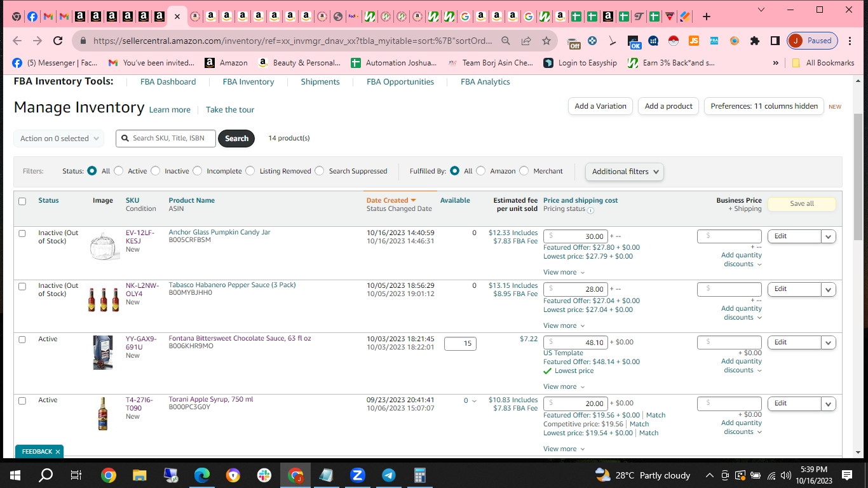Open the All Bookmarks folder
Screen dimensions: 868x488
pyautogui.click(x=823, y=63)
